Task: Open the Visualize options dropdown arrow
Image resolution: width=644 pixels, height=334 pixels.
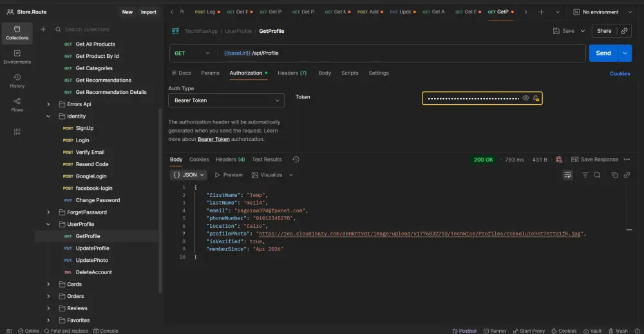Action: pos(291,175)
